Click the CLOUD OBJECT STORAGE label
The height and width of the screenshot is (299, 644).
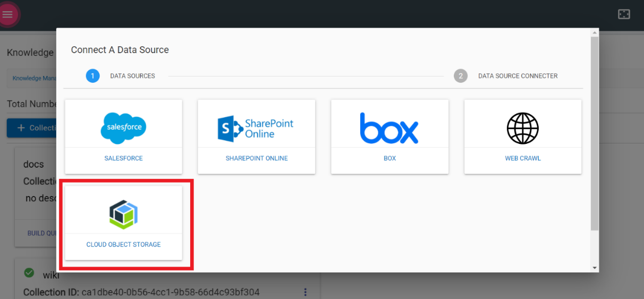(123, 245)
